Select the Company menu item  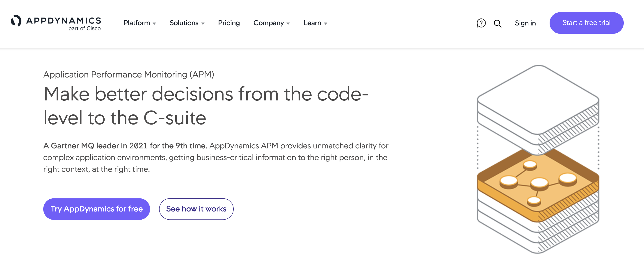[x=269, y=23]
